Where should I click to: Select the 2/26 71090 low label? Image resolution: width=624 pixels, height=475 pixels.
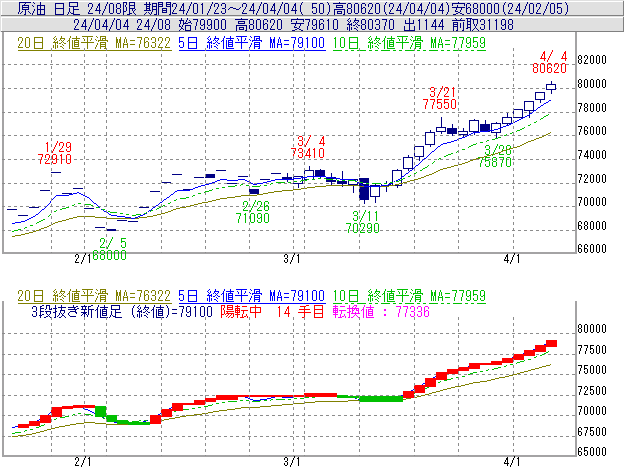tap(253, 212)
